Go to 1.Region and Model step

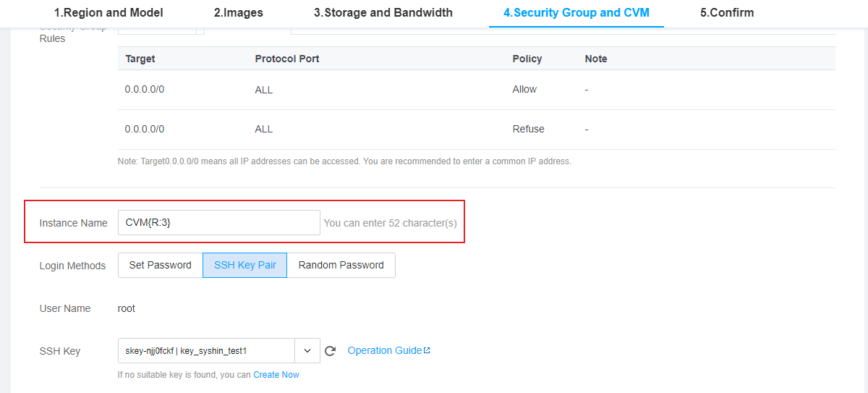click(x=109, y=12)
